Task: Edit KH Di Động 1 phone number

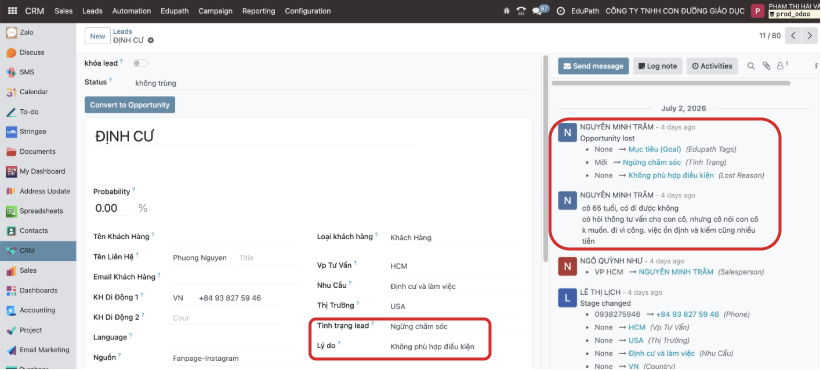Action: tap(238, 298)
